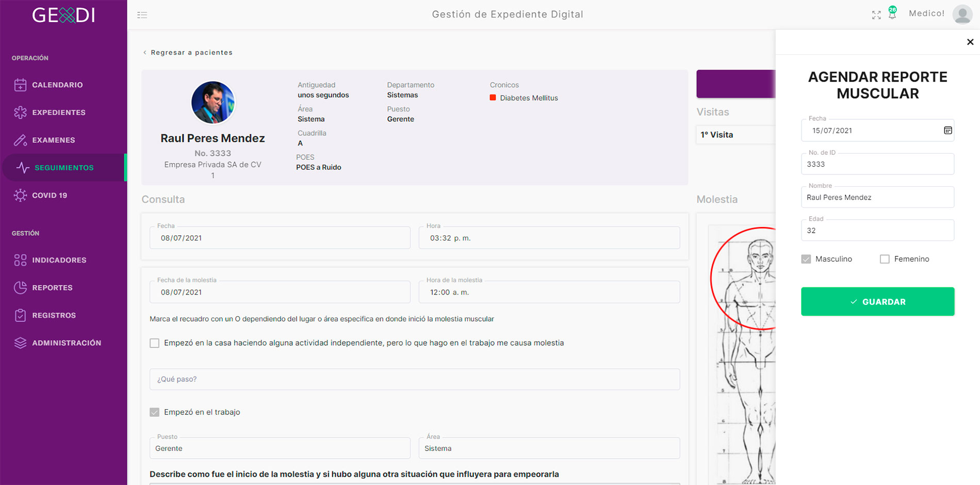Viewport: 980px width, 485px height.
Task: Click Hora de la molestia field
Action: point(549,292)
